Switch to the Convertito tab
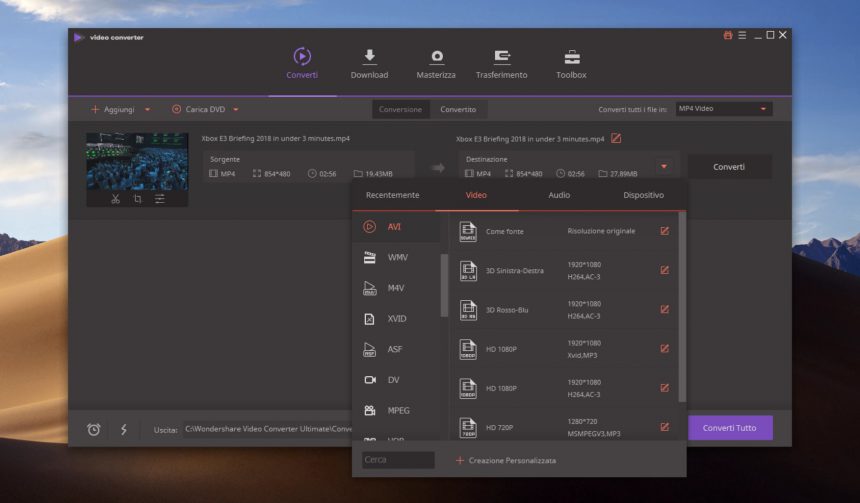860x503 pixels. point(458,109)
